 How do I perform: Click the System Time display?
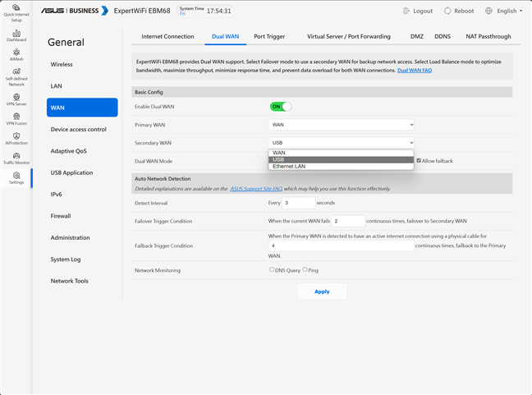click(x=205, y=11)
